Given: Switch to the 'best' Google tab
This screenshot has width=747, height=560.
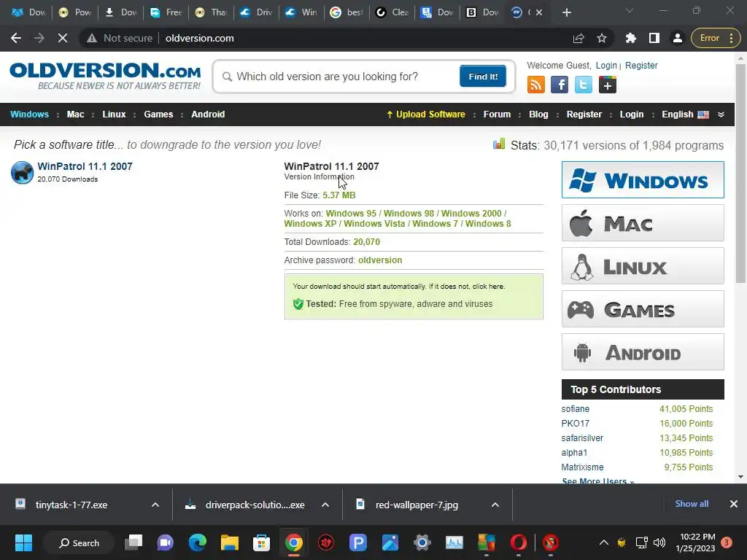Looking at the screenshot, I should pos(347,12).
